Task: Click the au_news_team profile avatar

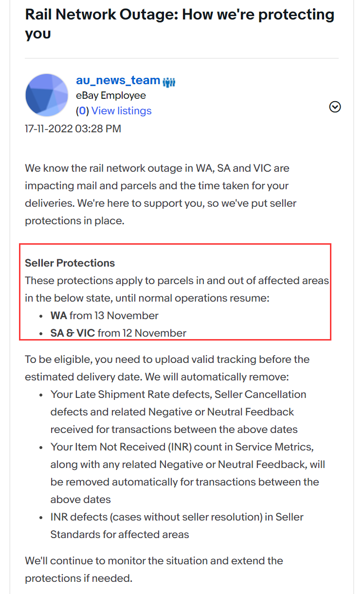Action: [47, 95]
